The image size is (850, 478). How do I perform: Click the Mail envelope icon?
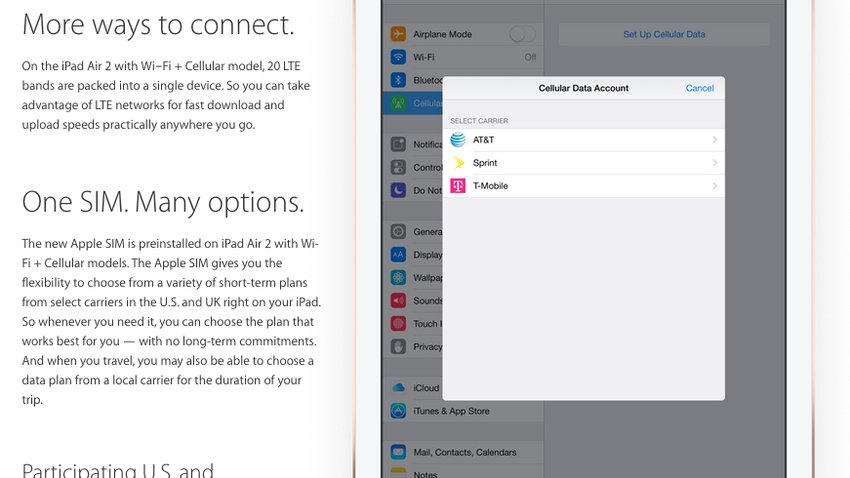(398, 452)
